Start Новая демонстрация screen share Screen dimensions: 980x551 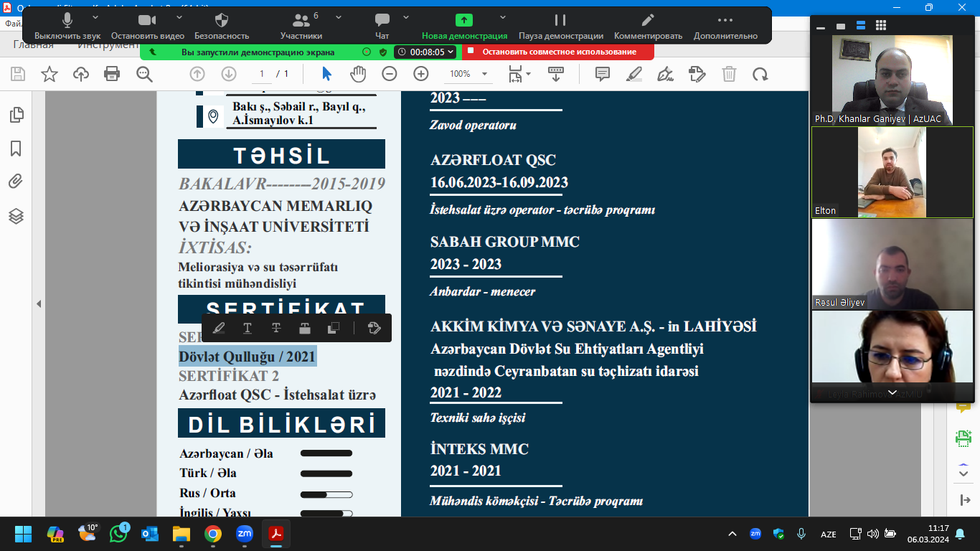click(x=464, y=27)
